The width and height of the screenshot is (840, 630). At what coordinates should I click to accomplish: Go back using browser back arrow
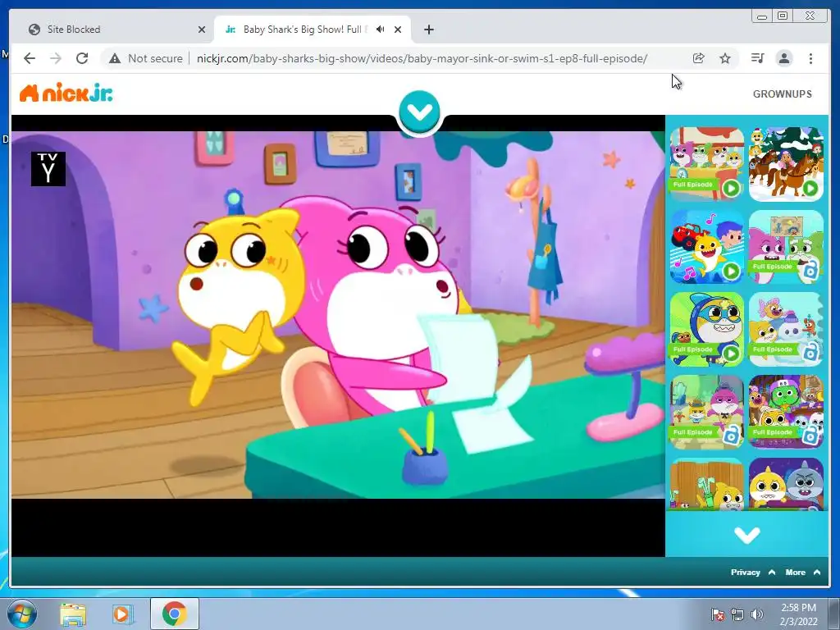click(x=30, y=58)
